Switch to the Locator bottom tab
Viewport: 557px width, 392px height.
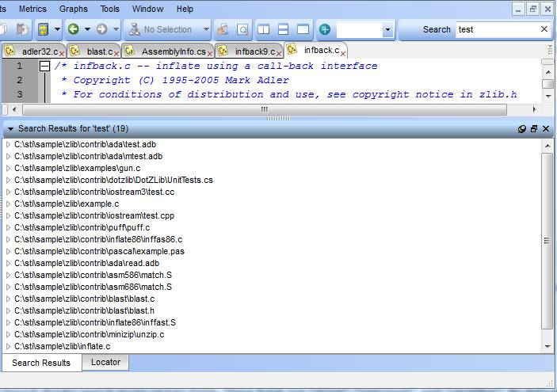point(105,362)
